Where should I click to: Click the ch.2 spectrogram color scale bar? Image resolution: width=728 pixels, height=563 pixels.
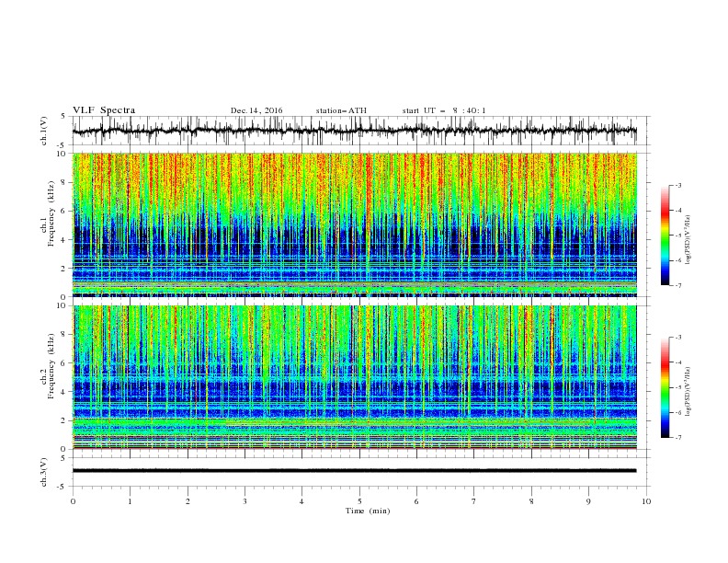coord(665,387)
